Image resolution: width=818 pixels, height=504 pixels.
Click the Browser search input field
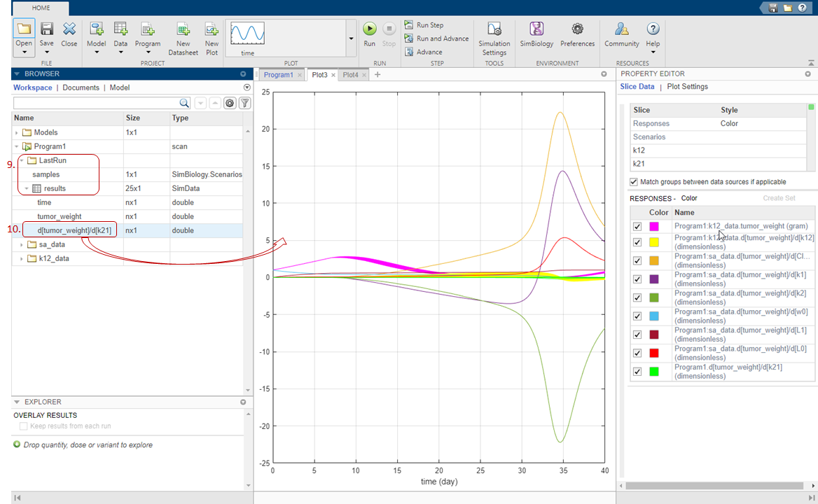[x=95, y=103]
